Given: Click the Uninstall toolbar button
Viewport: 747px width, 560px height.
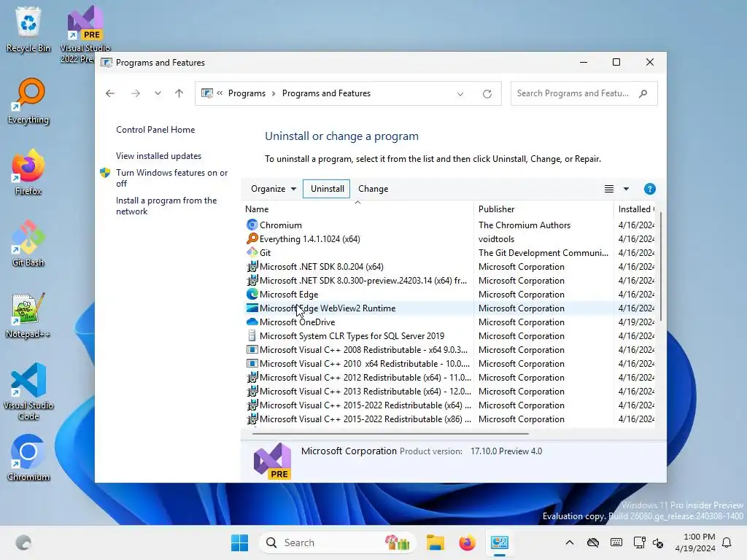Looking at the screenshot, I should (327, 189).
